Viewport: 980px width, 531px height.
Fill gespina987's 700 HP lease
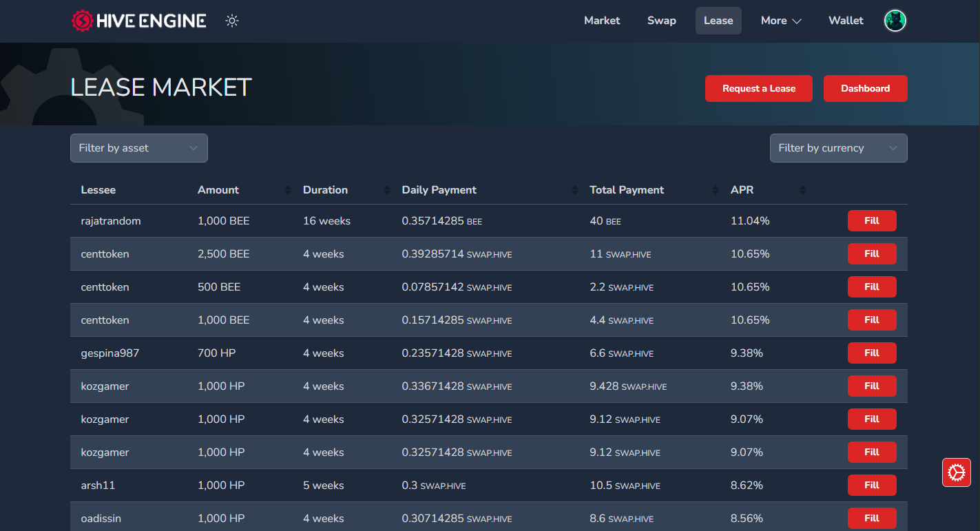[x=872, y=353]
